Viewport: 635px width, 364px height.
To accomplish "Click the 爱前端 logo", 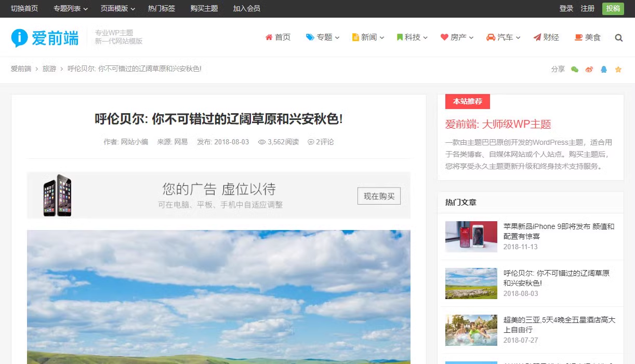I will 45,37.
